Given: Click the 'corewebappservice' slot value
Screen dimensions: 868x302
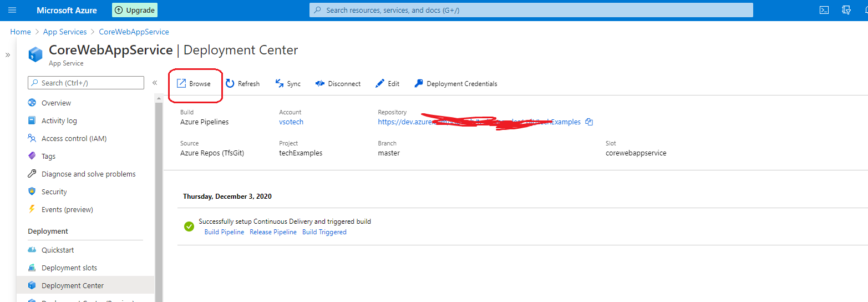Looking at the screenshot, I should click(636, 153).
